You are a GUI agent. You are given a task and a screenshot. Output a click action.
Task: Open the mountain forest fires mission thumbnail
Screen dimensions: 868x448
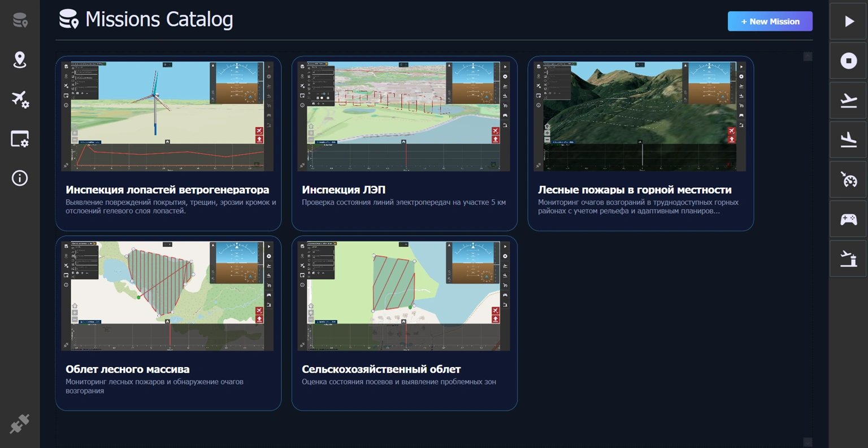click(640, 117)
